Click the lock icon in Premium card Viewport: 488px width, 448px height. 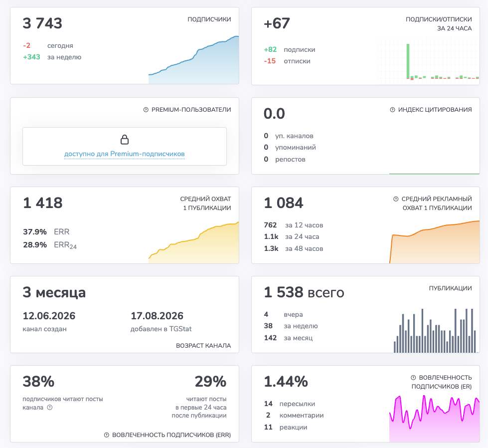[x=125, y=140]
